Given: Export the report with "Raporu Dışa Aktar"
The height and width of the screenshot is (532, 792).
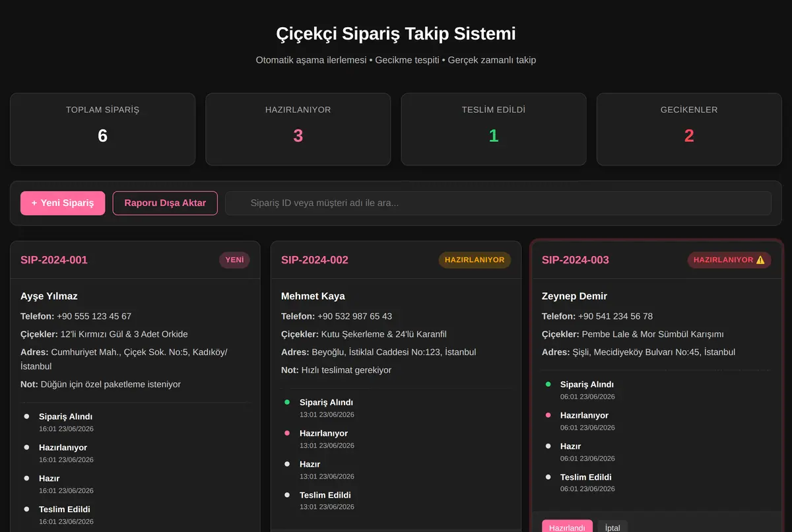Looking at the screenshot, I should (165, 203).
